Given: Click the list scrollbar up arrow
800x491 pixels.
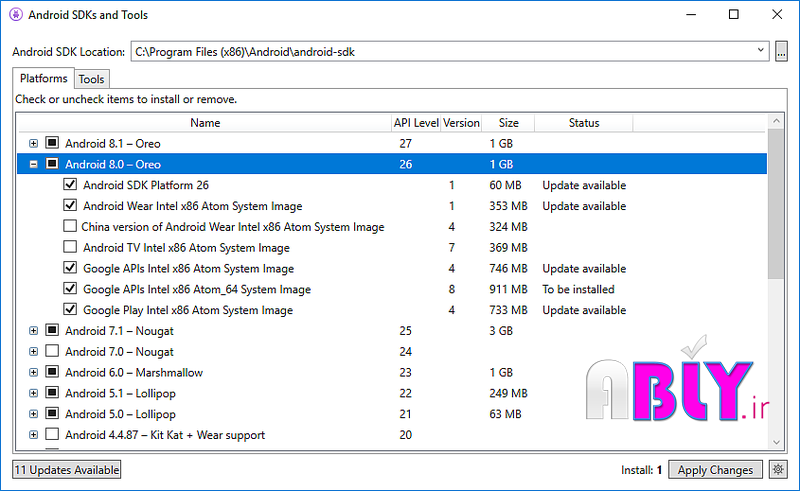Looking at the screenshot, I should tap(776, 121).
